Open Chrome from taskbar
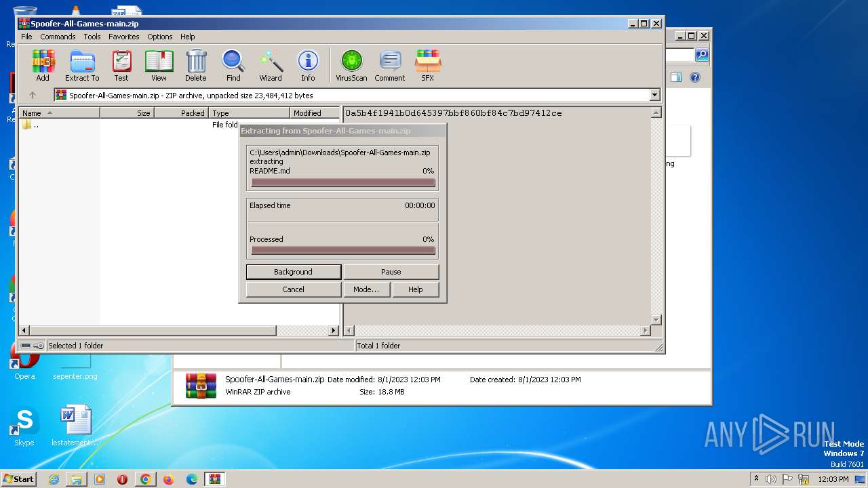 point(145,479)
